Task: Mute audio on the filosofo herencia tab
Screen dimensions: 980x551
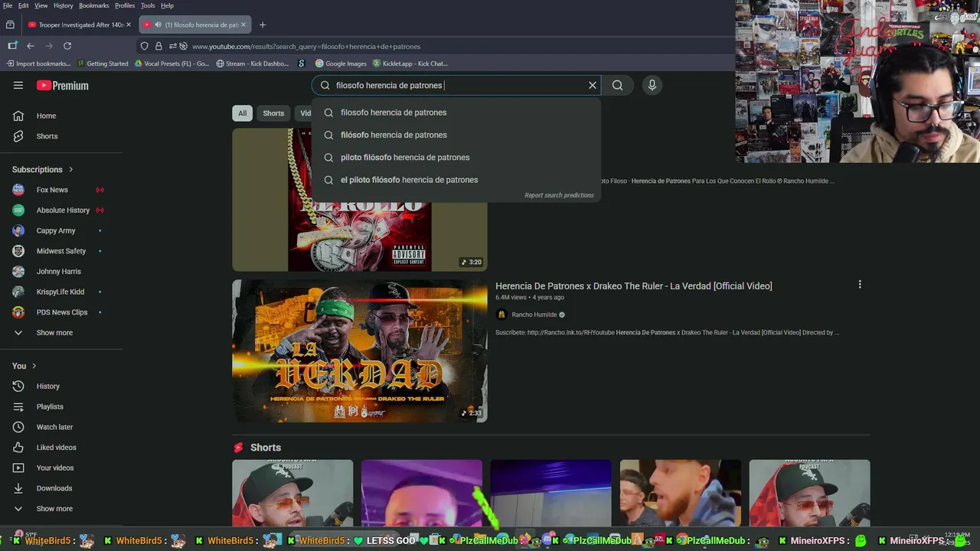Action: (x=158, y=24)
